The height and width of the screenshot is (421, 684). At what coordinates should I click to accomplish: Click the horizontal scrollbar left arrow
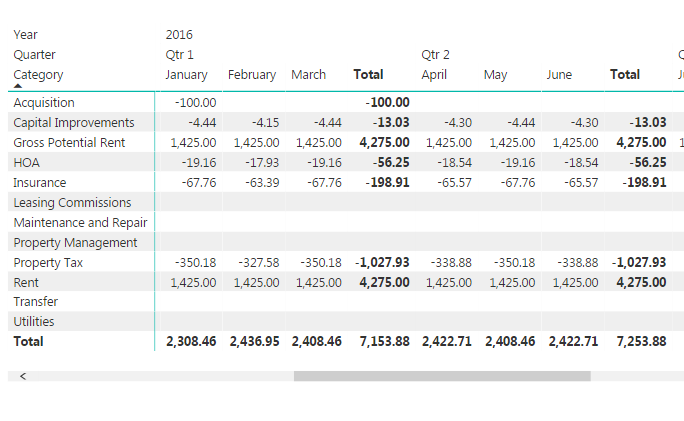click(x=23, y=376)
